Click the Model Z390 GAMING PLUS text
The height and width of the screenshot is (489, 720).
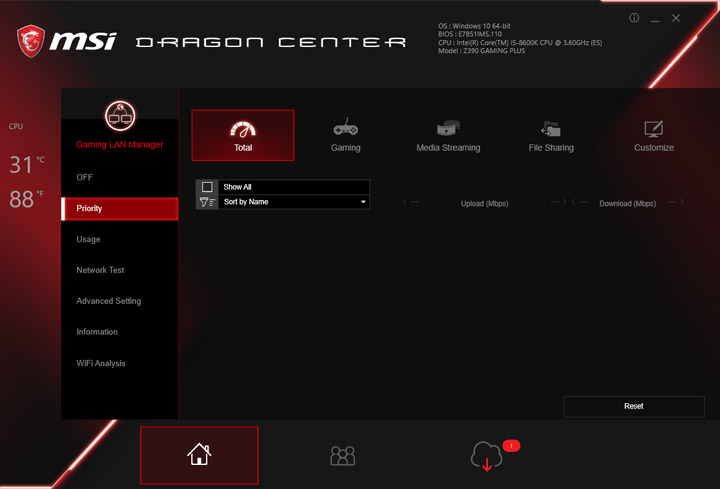pyautogui.click(x=481, y=51)
